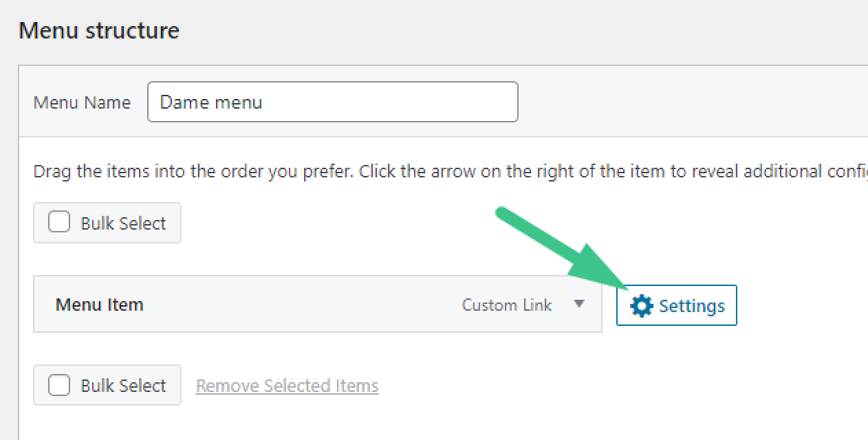Click the drag items instruction text

pyautogui.click(x=451, y=171)
